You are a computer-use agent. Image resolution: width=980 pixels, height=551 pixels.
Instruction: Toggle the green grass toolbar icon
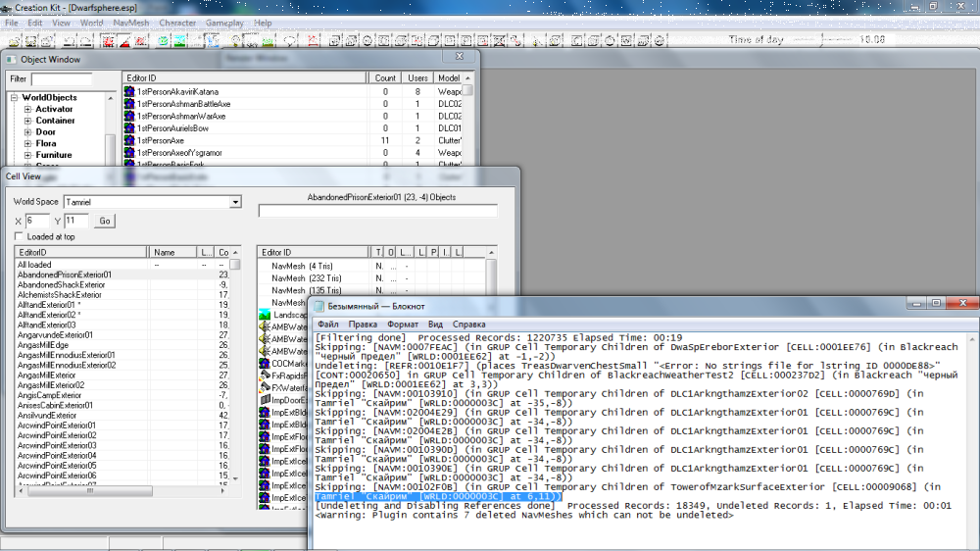pyautogui.click(x=269, y=41)
